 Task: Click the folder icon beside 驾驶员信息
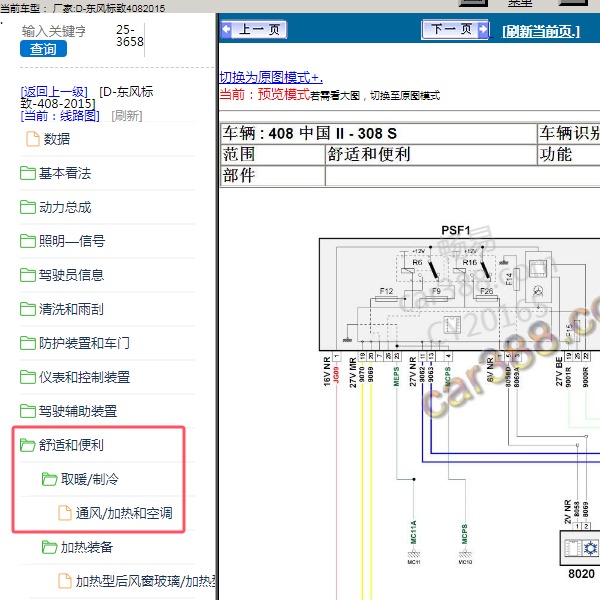tap(28, 275)
